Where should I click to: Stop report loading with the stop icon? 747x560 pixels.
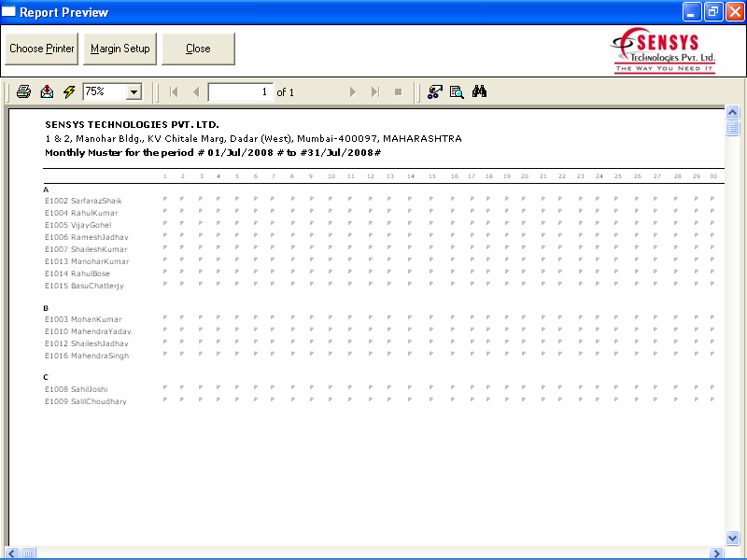399,91
